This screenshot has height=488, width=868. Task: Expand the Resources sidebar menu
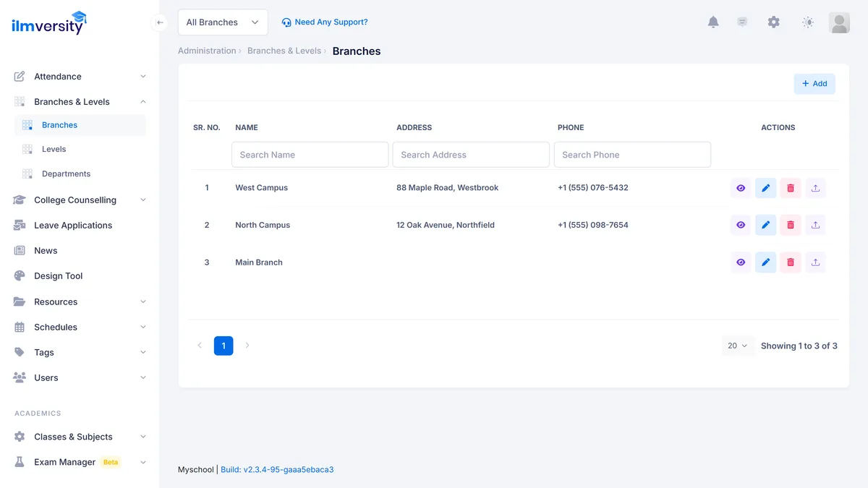point(80,302)
